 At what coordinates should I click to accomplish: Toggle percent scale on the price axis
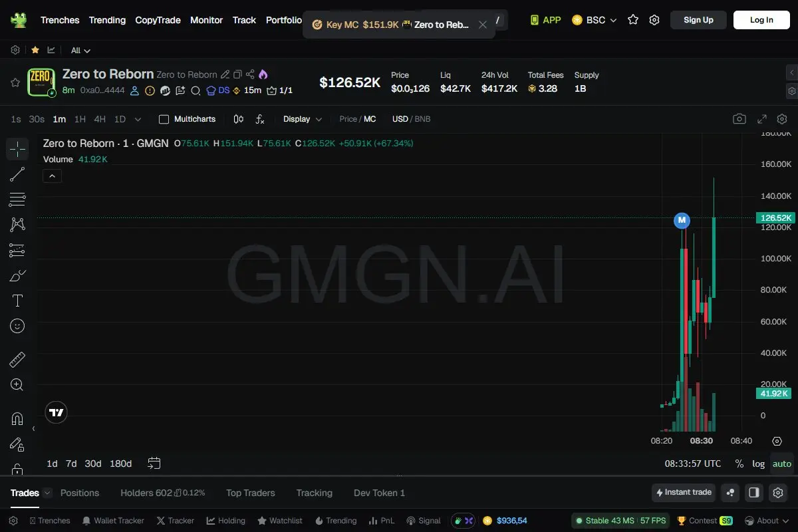[739, 464]
